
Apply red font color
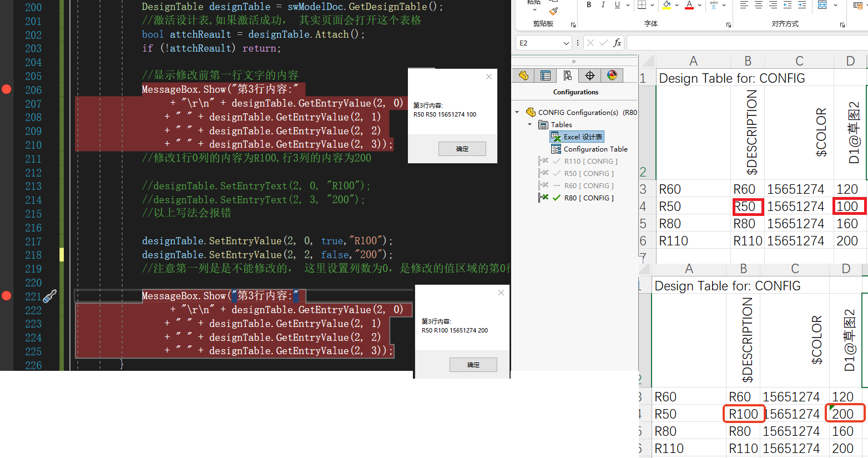[x=689, y=4]
